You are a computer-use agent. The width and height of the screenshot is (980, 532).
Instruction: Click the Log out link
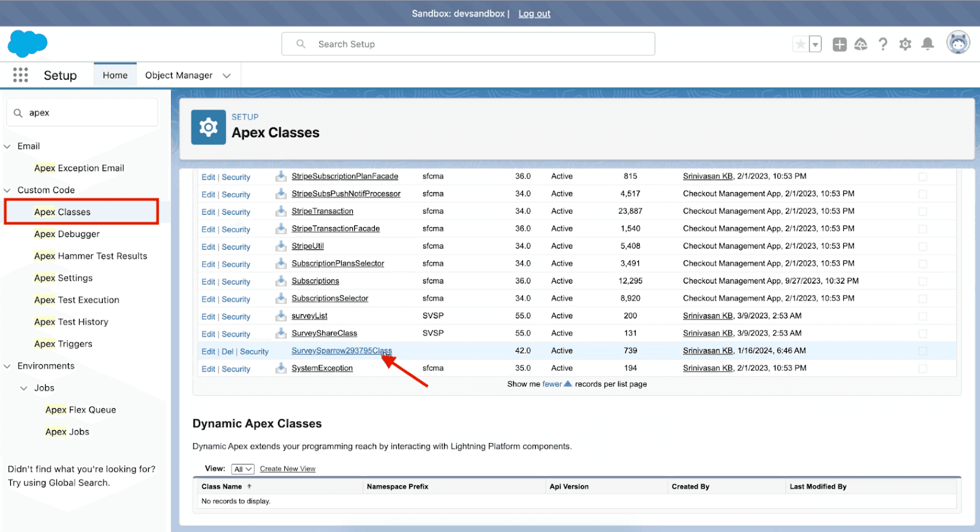(x=534, y=13)
